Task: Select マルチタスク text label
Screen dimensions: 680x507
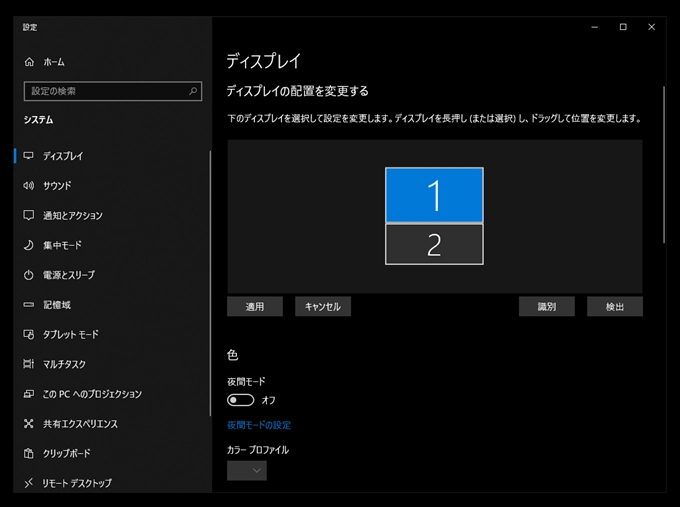Action: pyautogui.click(x=64, y=364)
